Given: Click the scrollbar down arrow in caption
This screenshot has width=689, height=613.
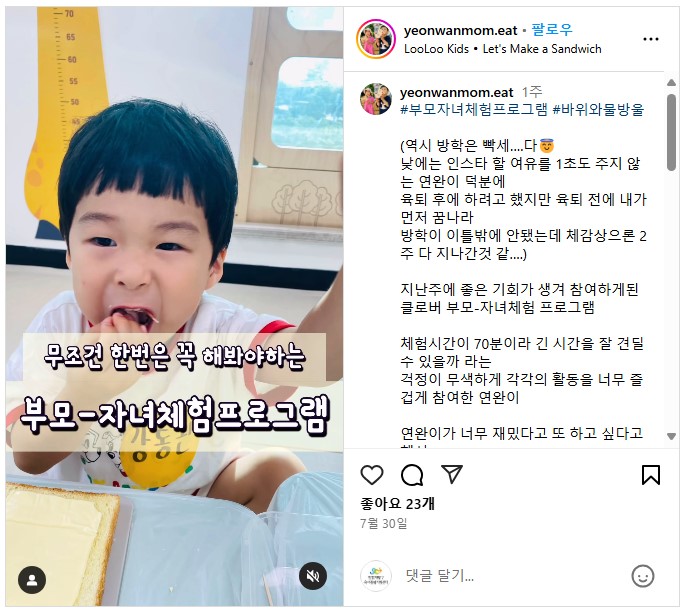Looking at the screenshot, I should 671,437.
